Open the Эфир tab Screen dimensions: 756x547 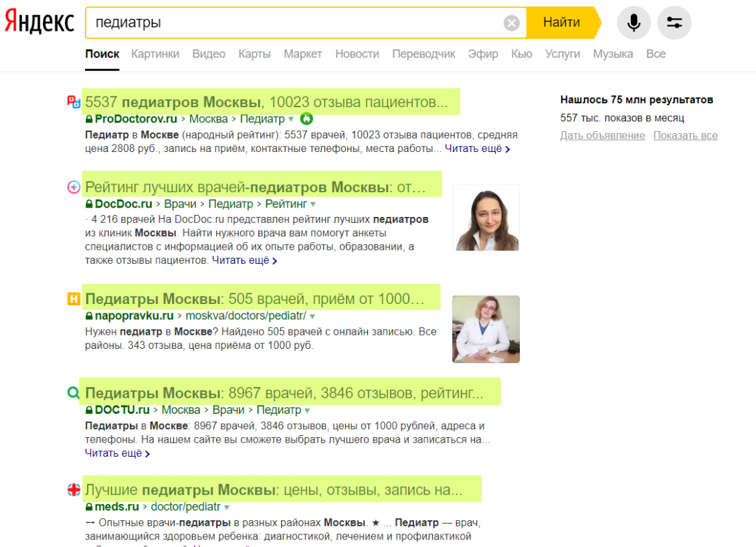[x=482, y=54]
